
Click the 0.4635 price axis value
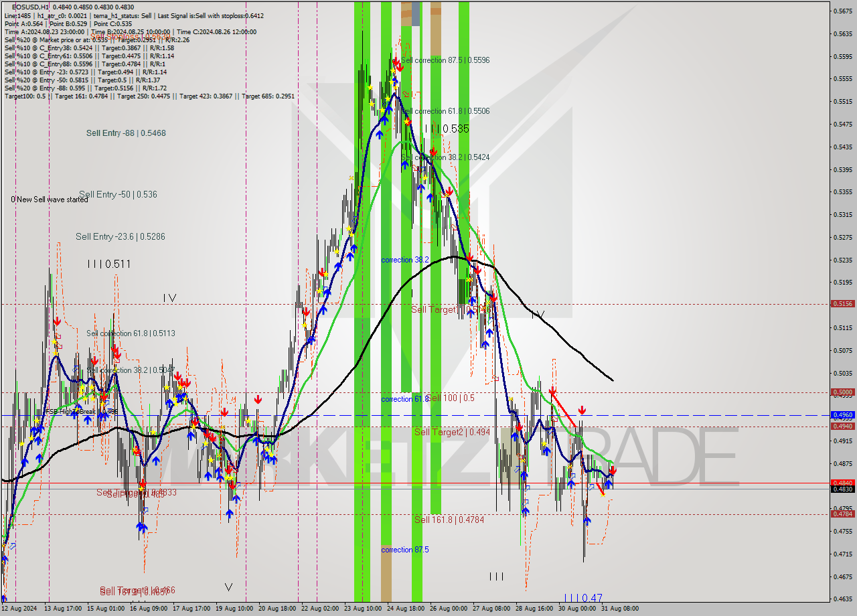point(842,599)
